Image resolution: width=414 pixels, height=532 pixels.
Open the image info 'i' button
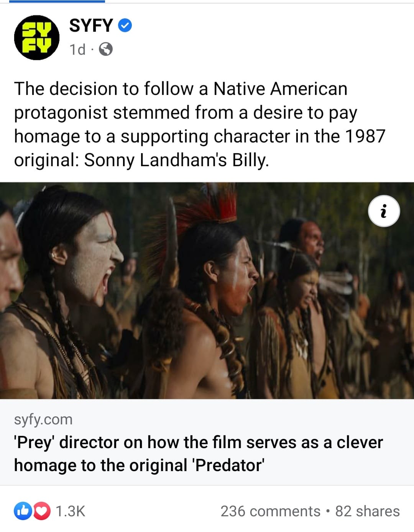384,211
